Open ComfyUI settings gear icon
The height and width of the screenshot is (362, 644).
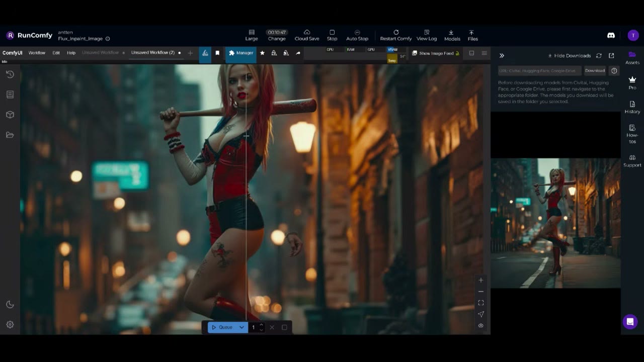(x=10, y=324)
